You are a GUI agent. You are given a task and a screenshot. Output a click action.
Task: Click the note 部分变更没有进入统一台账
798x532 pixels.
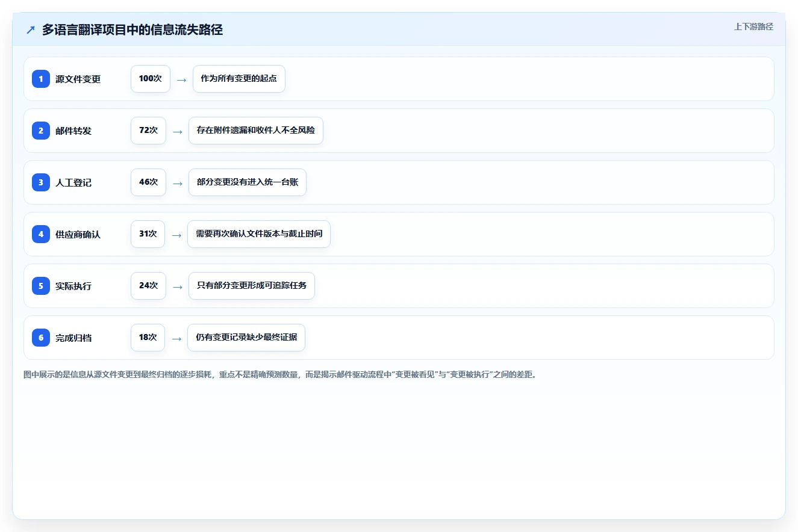tap(248, 182)
